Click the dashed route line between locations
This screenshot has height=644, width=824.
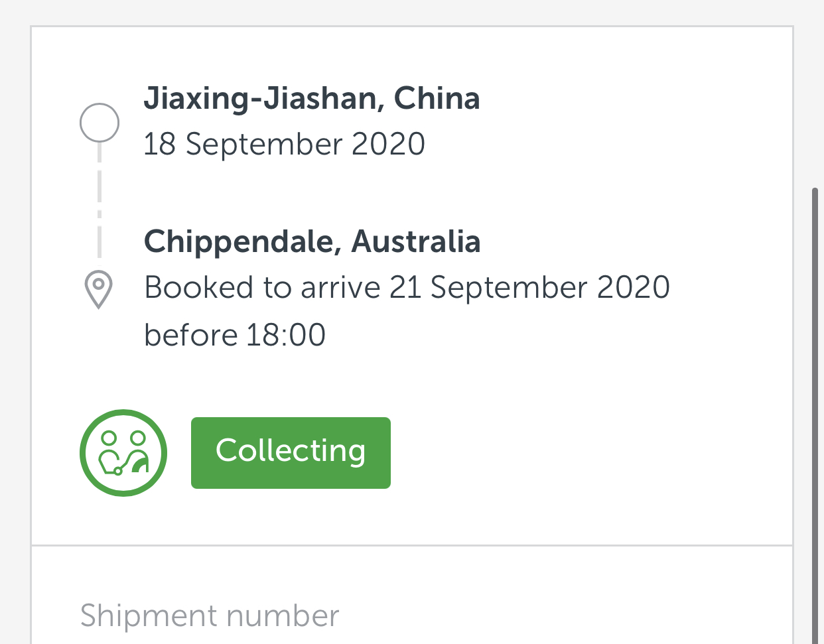click(x=100, y=200)
